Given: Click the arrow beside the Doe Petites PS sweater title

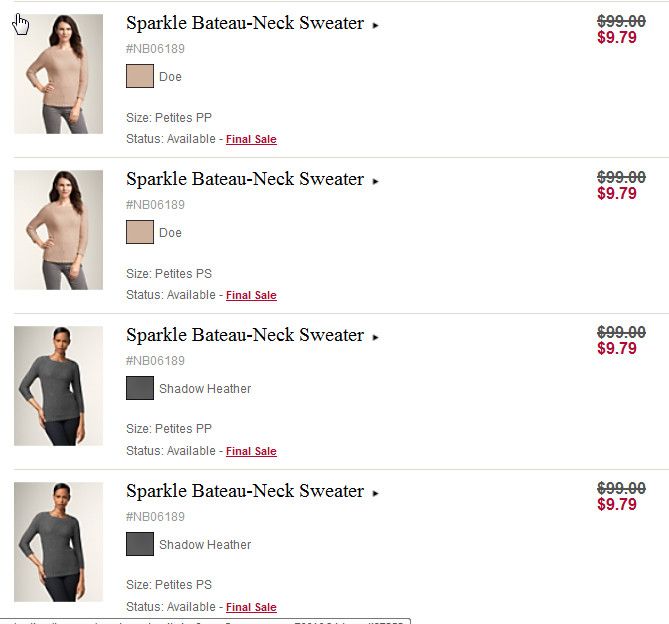Looking at the screenshot, I should [376, 182].
